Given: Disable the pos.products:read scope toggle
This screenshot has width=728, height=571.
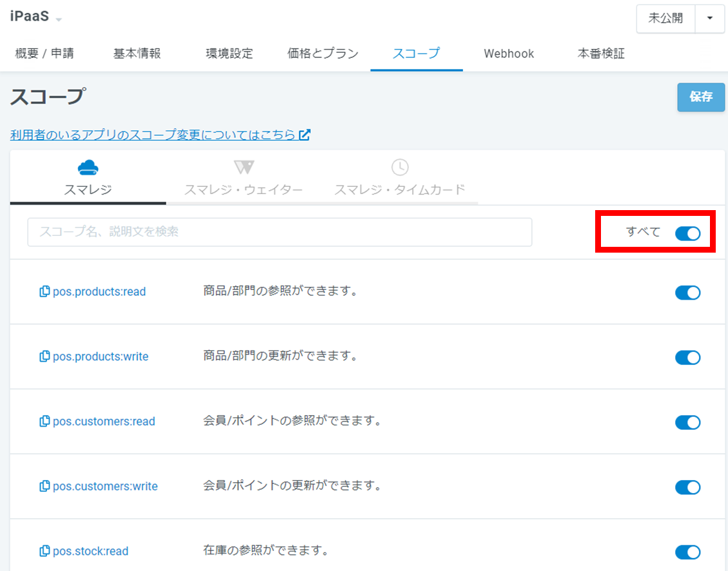Looking at the screenshot, I should click(x=687, y=293).
